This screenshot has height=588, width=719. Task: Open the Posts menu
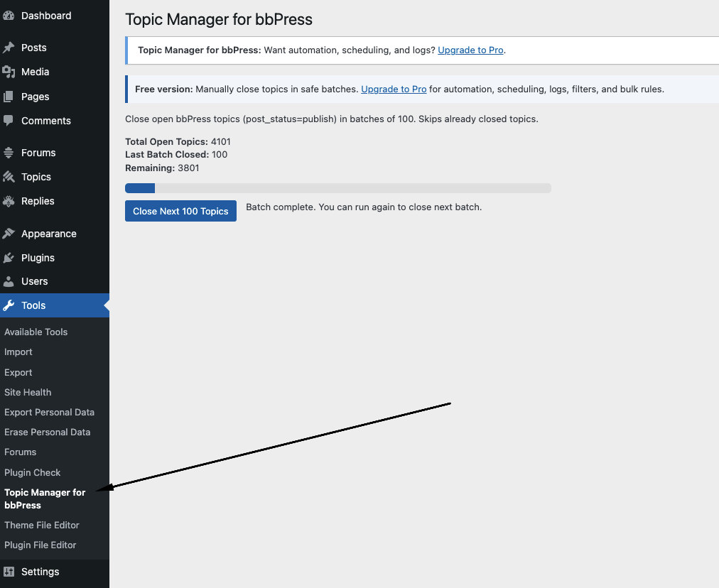click(x=34, y=48)
